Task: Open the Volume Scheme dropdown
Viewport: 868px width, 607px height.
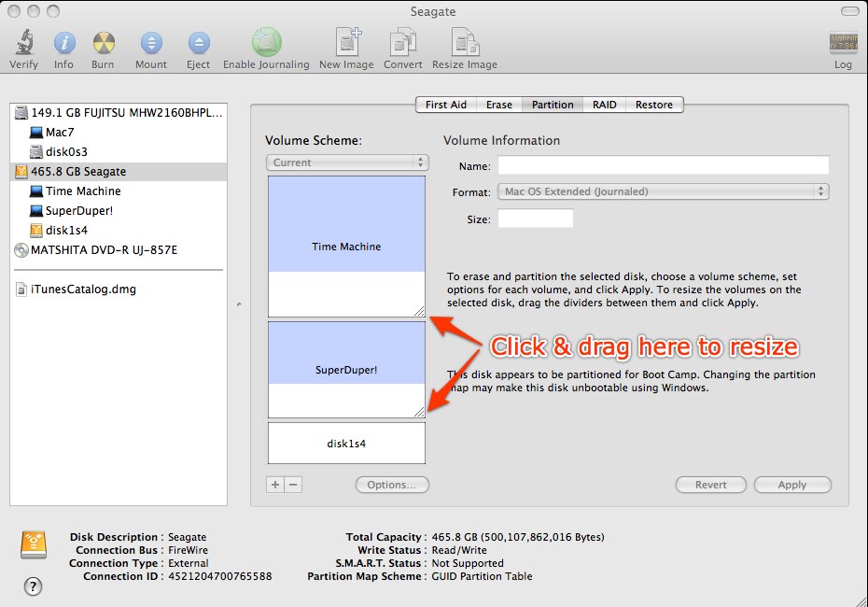Action: click(347, 162)
